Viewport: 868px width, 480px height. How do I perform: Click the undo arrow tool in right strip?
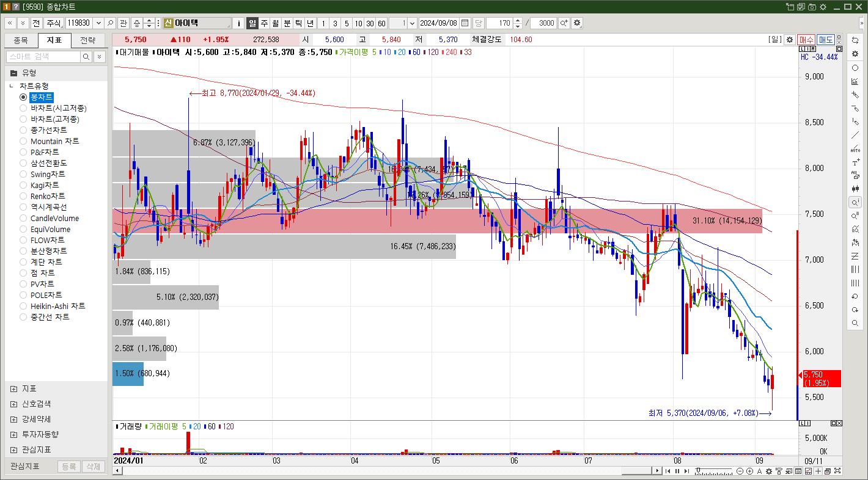[855, 297]
